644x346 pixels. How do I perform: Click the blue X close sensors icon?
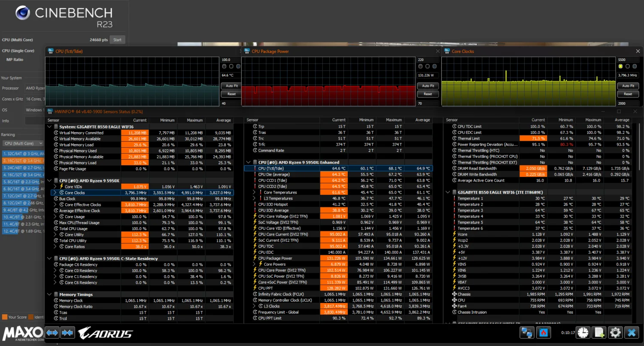632,332
